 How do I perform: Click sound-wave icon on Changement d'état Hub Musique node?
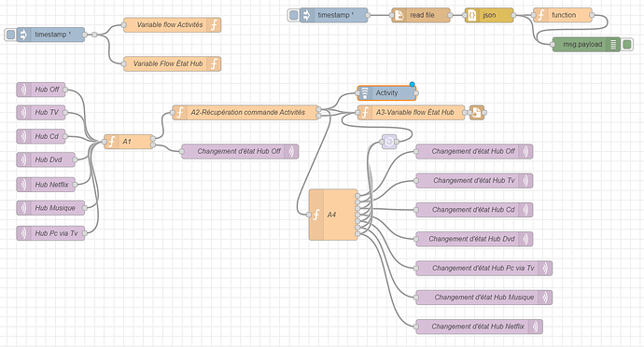pos(545,298)
